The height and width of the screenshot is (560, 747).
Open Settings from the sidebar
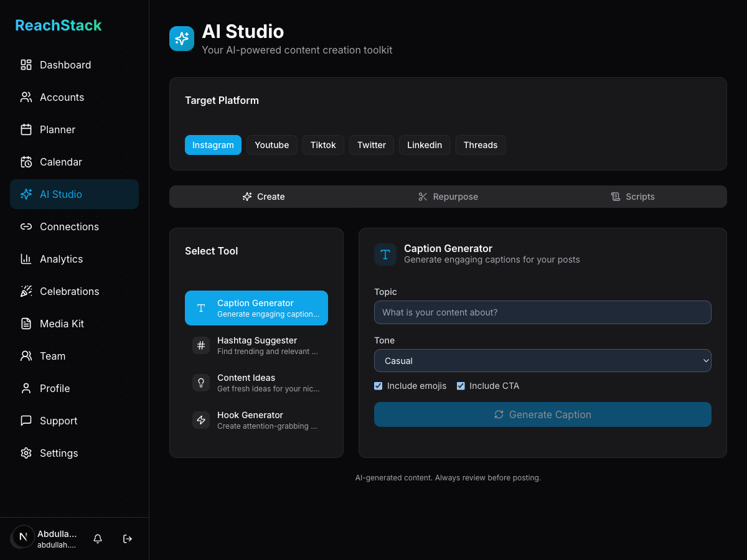(x=59, y=453)
